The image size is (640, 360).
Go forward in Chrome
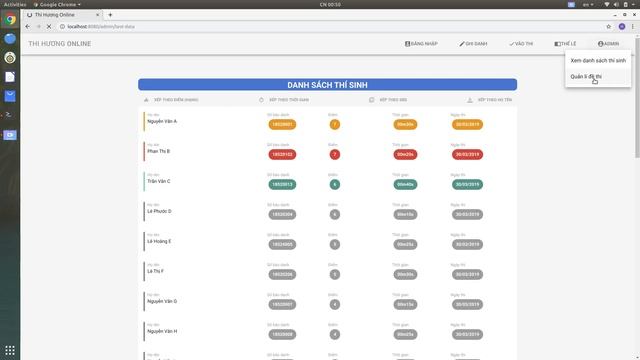pos(38,27)
